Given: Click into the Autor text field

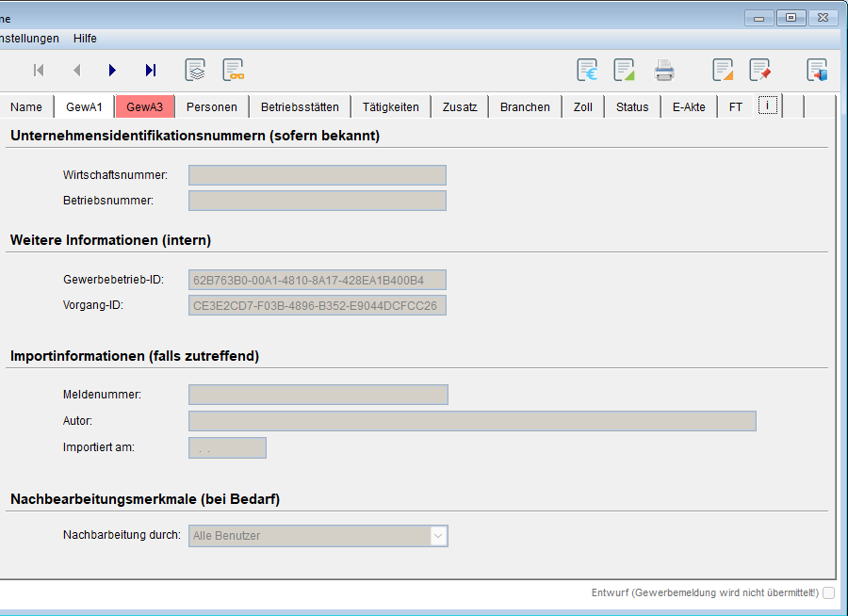Looking at the screenshot, I should tap(472, 421).
